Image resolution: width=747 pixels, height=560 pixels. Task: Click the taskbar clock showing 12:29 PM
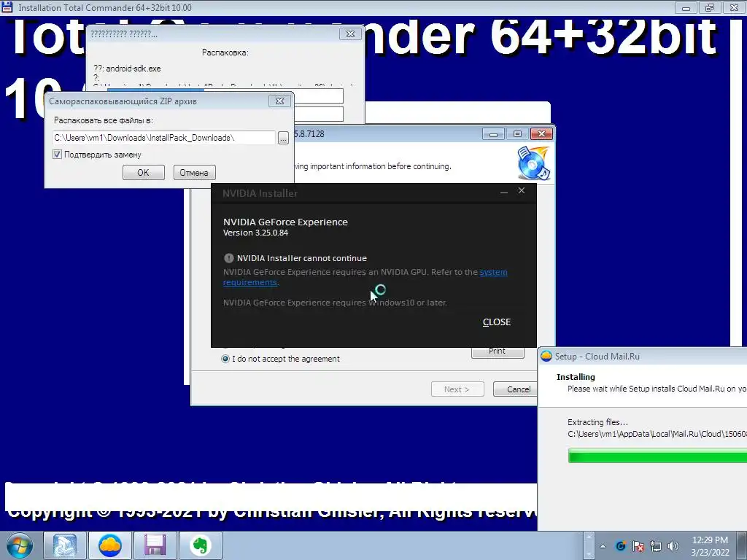pyautogui.click(x=710, y=540)
